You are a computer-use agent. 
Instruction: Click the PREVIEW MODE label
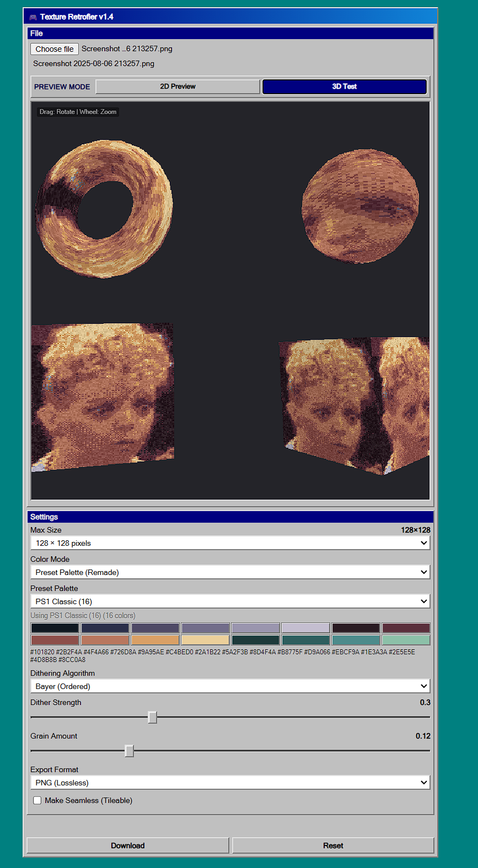point(62,87)
